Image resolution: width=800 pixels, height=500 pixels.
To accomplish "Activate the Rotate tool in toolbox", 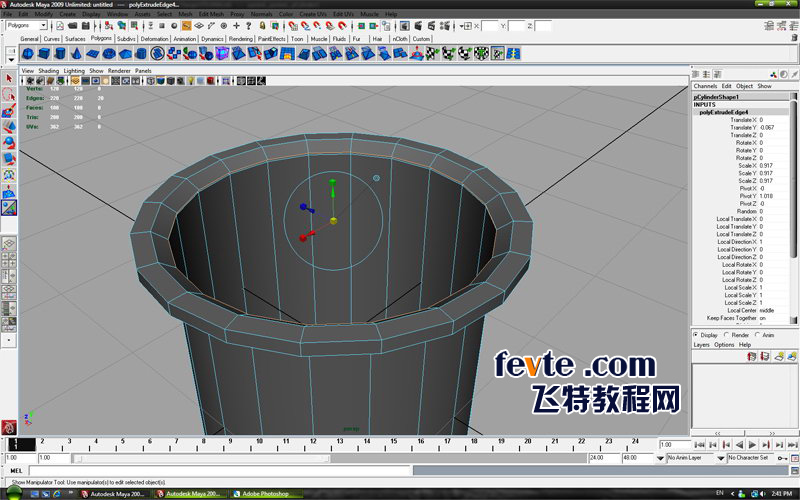I will click(x=9, y=143).
